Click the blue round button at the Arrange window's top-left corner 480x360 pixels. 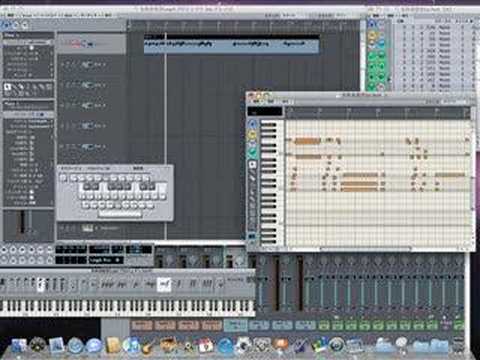coord(6,24)
